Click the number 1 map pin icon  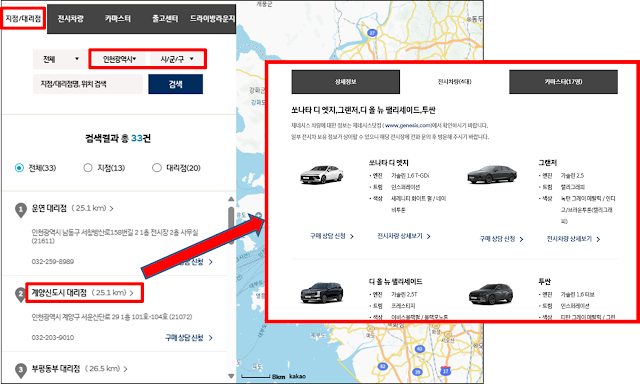pos(21,210)
